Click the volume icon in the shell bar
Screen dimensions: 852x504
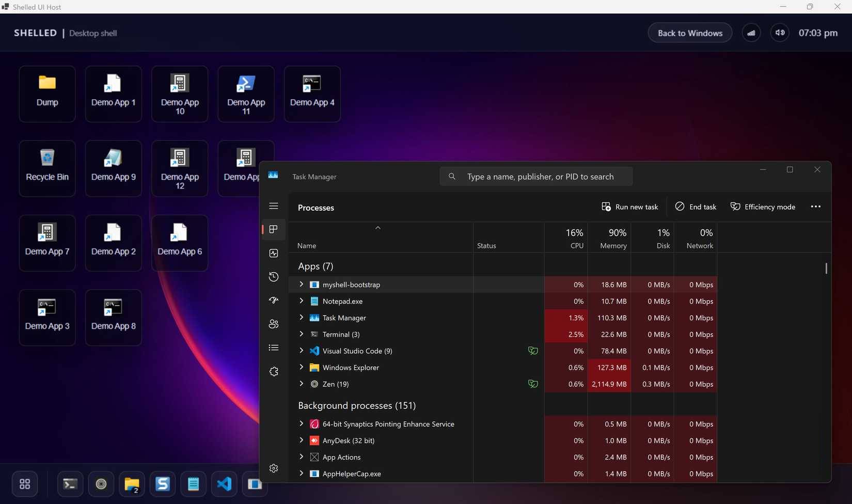tap(780, 33)
